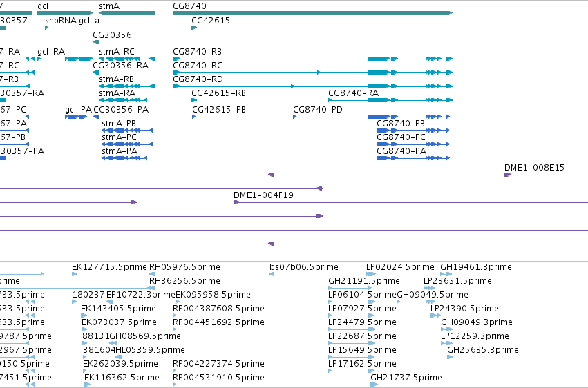Click protein CG8740-PB label
Image resolution: width=588 pixels, height=388 pixels.
click(x=401, y=123)
